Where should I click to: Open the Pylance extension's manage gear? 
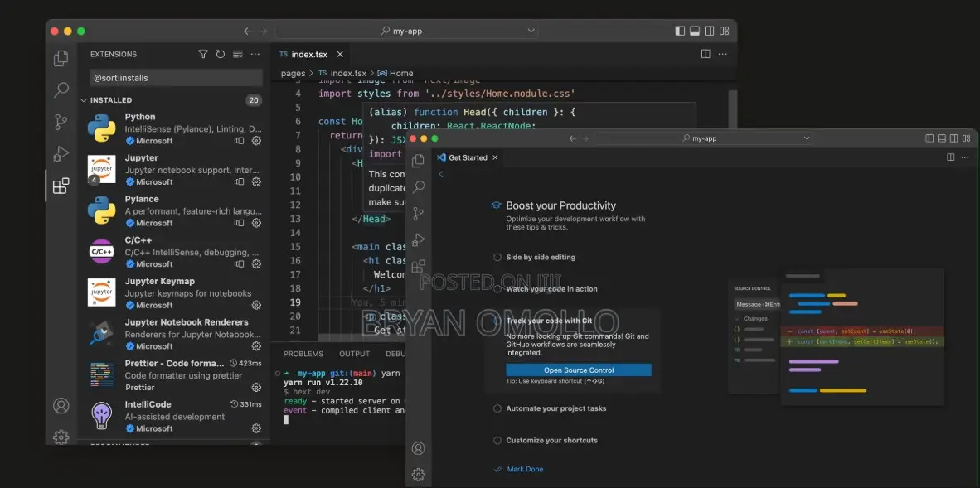(x=256, y=223)
